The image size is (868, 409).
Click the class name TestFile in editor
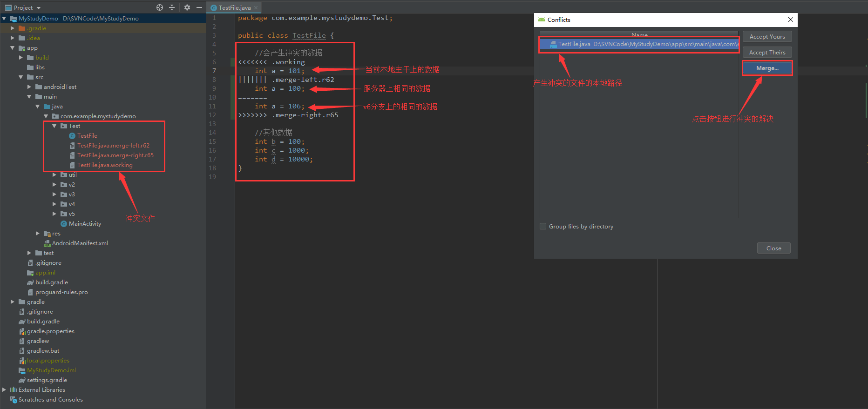click(x=309, y=36)
